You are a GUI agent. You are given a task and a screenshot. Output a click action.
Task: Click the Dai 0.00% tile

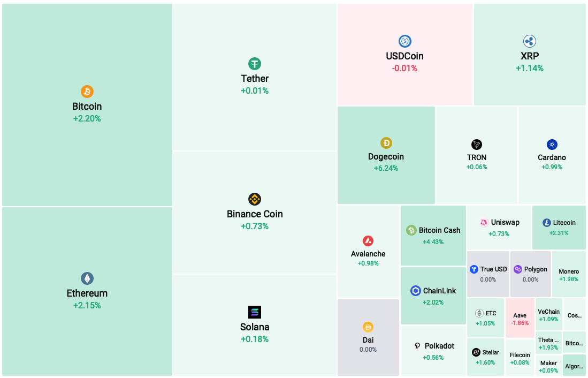click(x=368, y=337)
